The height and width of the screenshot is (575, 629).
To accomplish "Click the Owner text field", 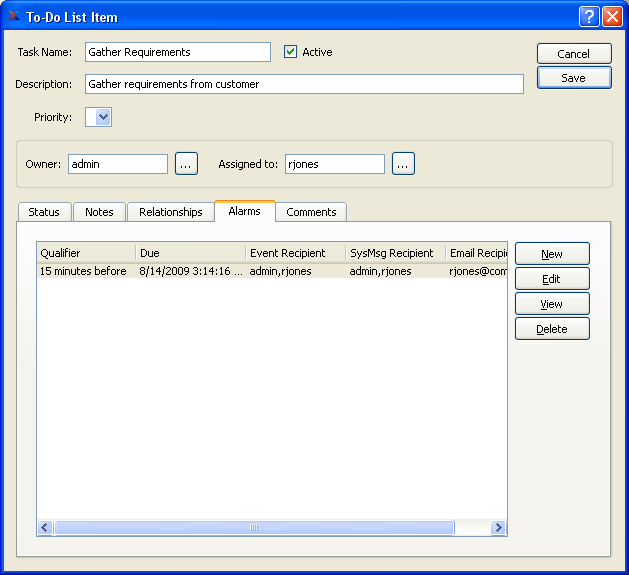I will click(118, 164).
